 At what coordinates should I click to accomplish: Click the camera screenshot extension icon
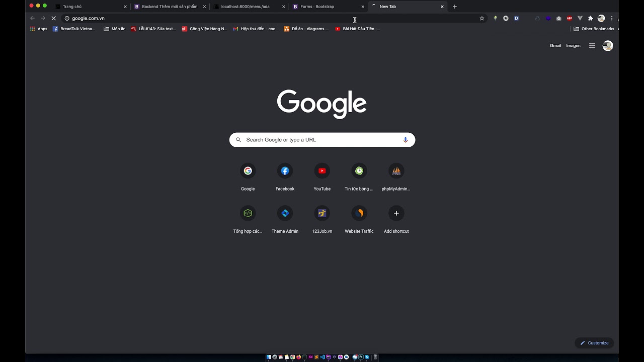click(x=559, y=18)
